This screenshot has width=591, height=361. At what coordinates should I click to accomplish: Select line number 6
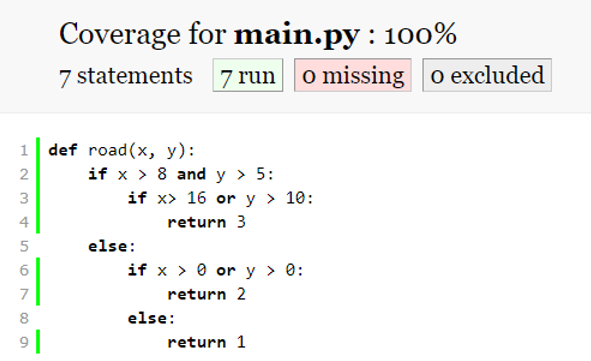24,270
